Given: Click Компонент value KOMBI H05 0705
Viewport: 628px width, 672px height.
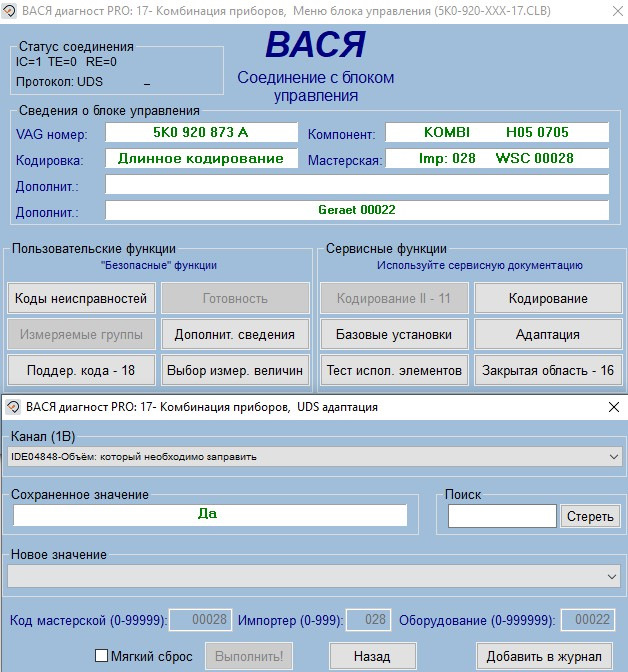Looking at the screenshot, I should 497,132.
